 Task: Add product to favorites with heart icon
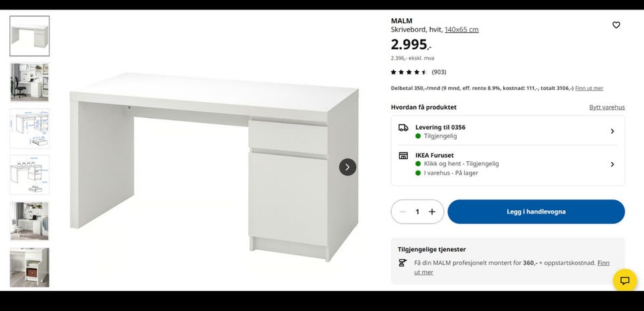[x=616, y=25]
